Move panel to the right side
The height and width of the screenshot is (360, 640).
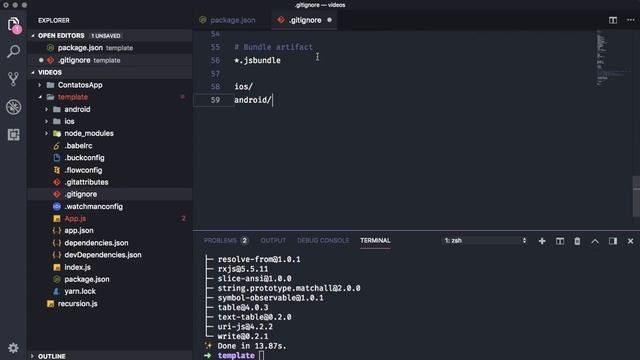point(613,241)
